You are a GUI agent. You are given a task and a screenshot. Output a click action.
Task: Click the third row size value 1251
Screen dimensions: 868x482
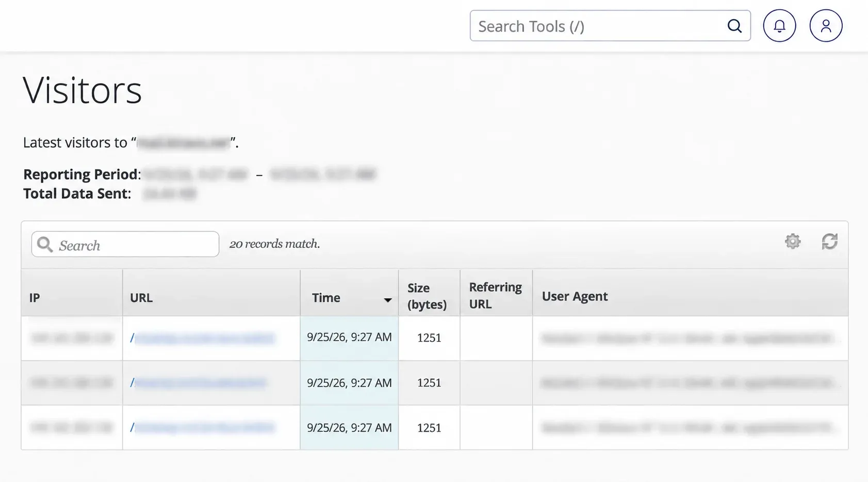pyautogui.click(x=429, y=428)
